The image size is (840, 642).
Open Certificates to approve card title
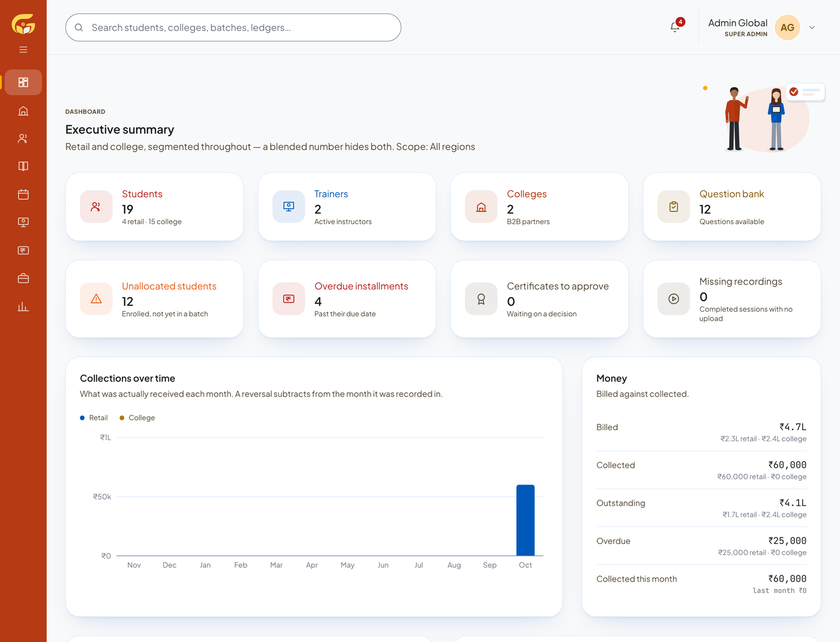tap(558, 286)
